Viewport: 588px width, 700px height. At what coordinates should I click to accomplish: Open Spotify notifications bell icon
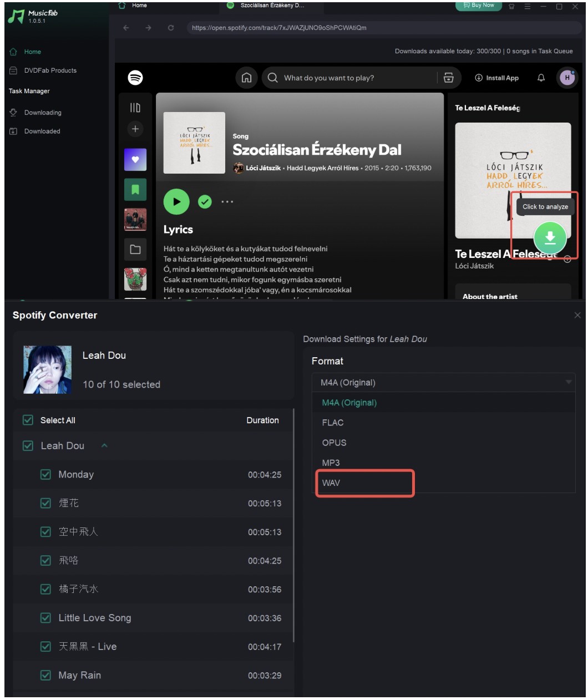[541, 78]
